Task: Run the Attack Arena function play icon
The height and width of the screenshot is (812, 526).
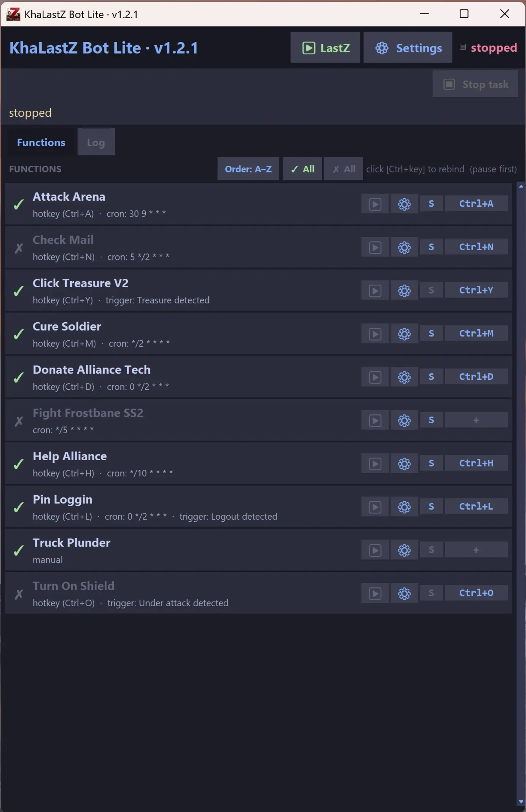Action: click(x=375, y=204)
